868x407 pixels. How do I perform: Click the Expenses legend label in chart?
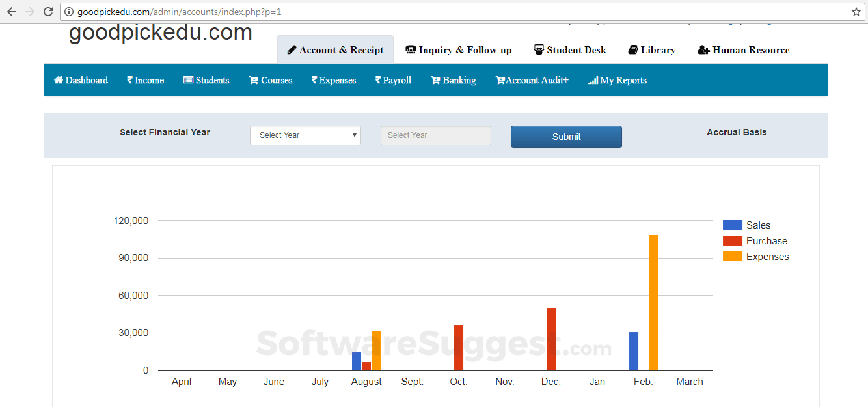pos(768,257)
